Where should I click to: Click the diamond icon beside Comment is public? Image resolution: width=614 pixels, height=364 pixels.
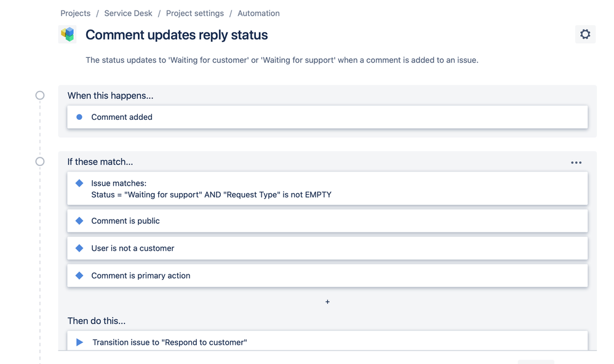pos(79,221)
